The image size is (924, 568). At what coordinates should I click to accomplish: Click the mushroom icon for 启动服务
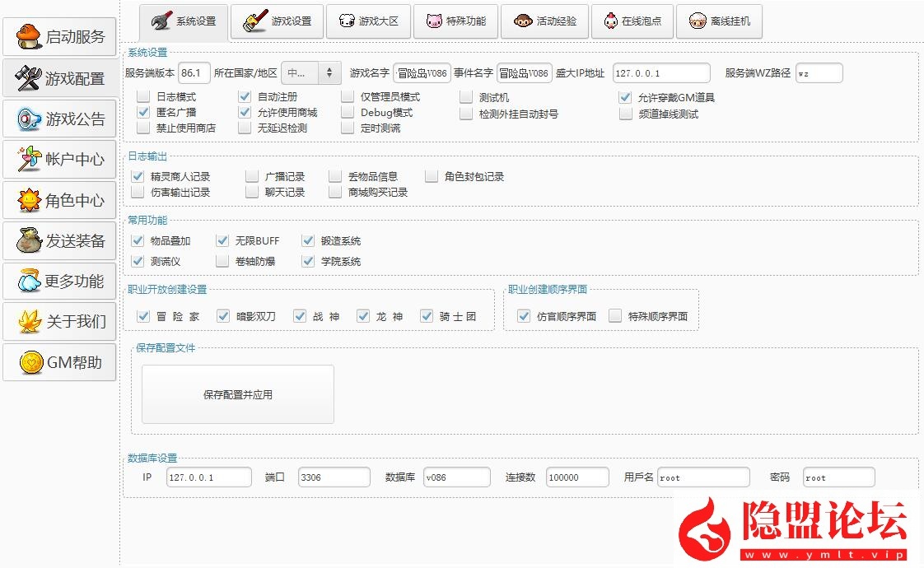pyautogui.click(x=29, y=36)
